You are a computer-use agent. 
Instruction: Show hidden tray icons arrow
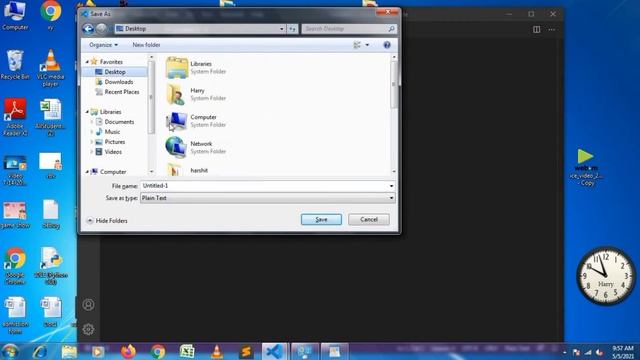tap(564, 352)
